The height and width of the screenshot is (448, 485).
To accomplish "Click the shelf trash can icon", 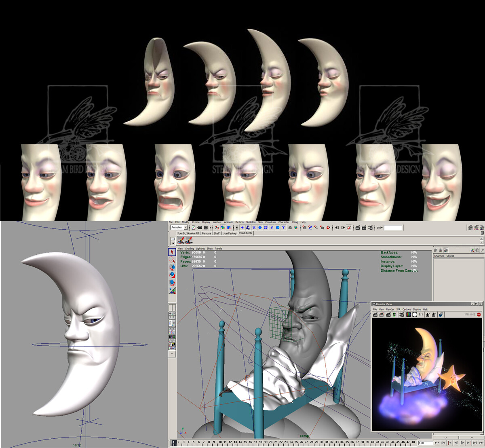I will click(x=482, y=233).
